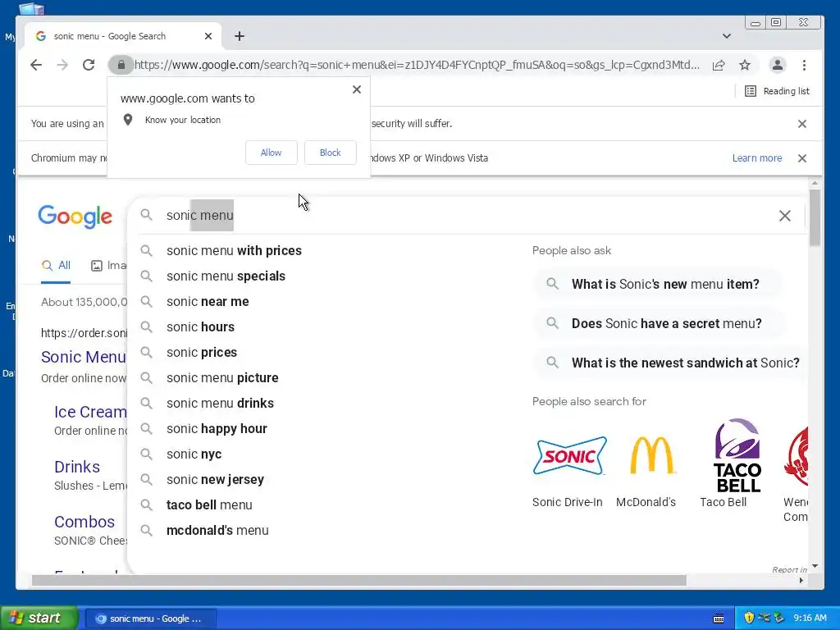Share this page using the share icon
840x630 pixels.
(x=719, y=65)
